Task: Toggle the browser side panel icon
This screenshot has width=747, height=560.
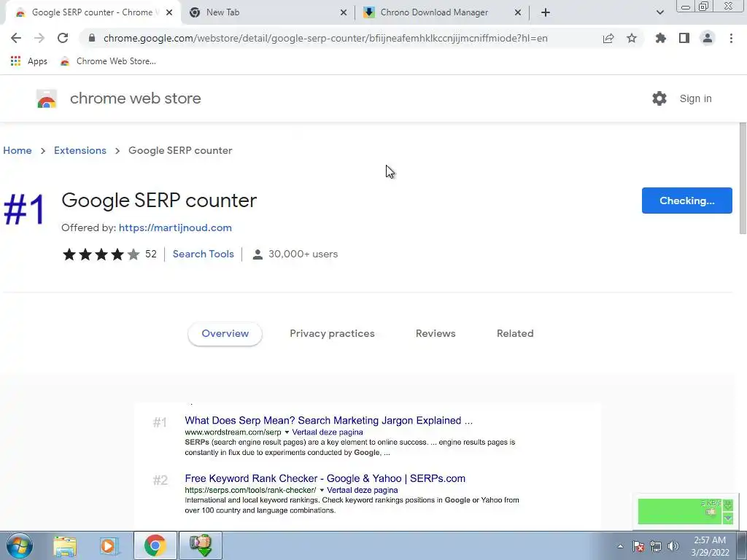Action: [x=684, y=38]
